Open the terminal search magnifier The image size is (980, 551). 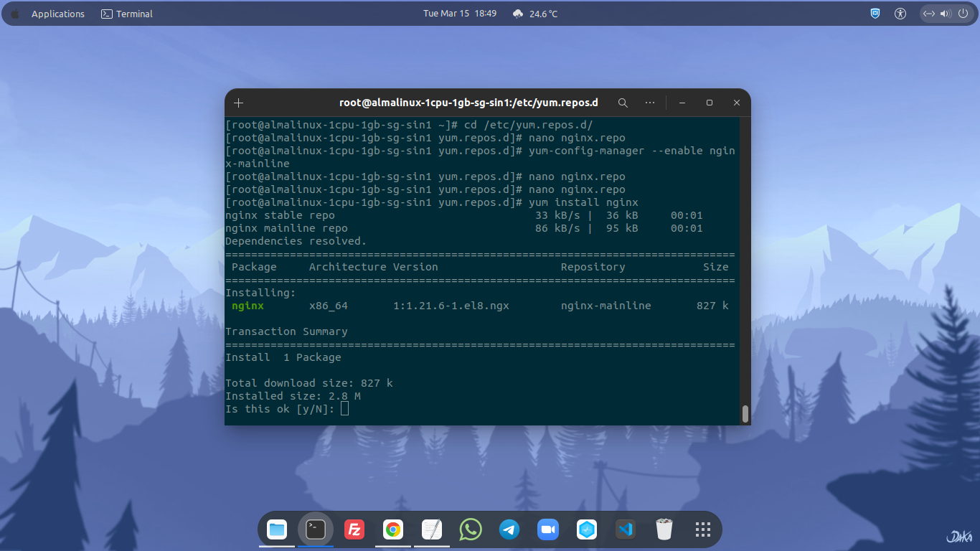[623, 103]
